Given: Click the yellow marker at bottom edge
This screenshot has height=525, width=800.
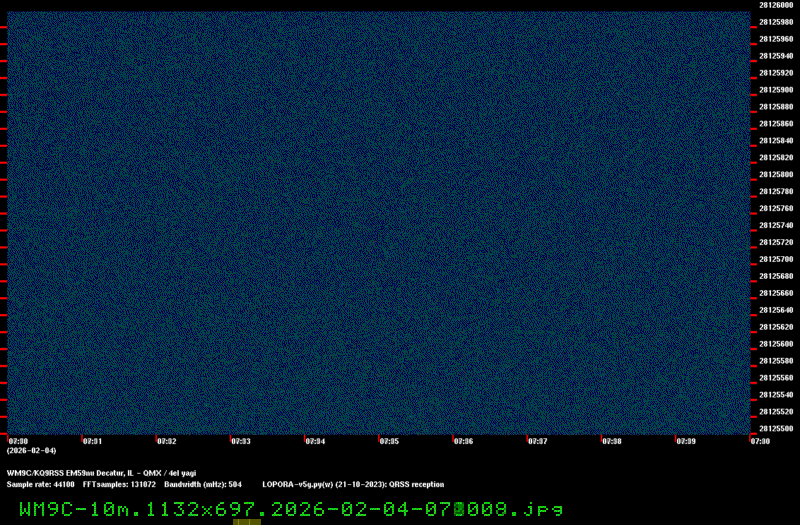Looking at the screenshot, I should 247,521.
